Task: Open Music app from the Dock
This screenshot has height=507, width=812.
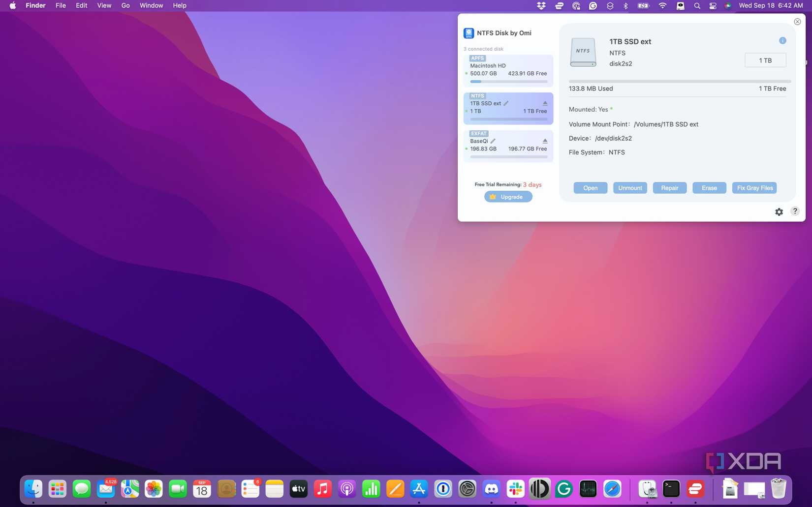Action: [x=322, y=489]
